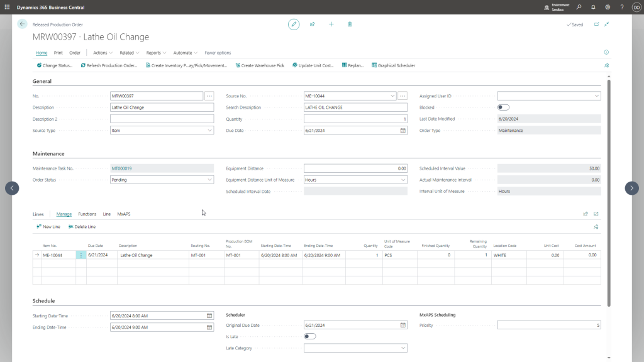644x362 pixels.
Task: Open the Source Type dropdown
Action: pyautogui.click(x=209, y=130)
